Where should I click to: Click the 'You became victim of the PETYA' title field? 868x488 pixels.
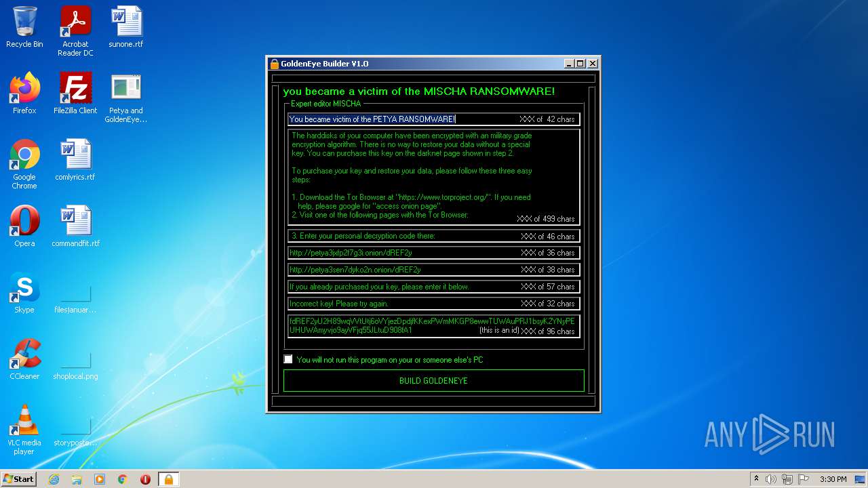[434, 119]
